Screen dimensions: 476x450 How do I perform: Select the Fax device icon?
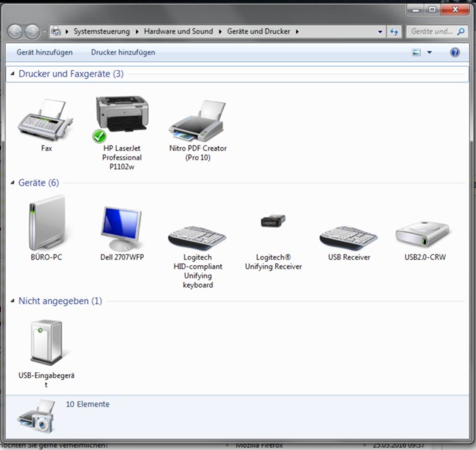click(45, 120)
